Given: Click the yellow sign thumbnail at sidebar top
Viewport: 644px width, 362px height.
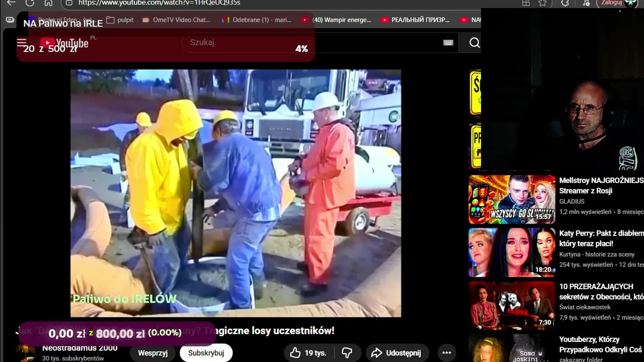Looking at the screenshot, I should click(x=475, y=93).
